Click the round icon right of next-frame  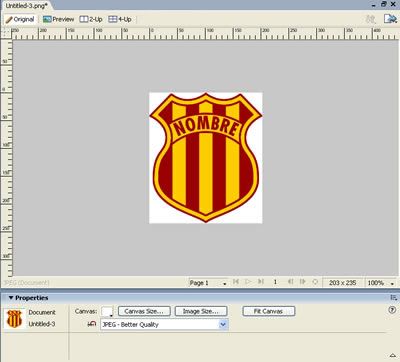click(x=315, y=282)
